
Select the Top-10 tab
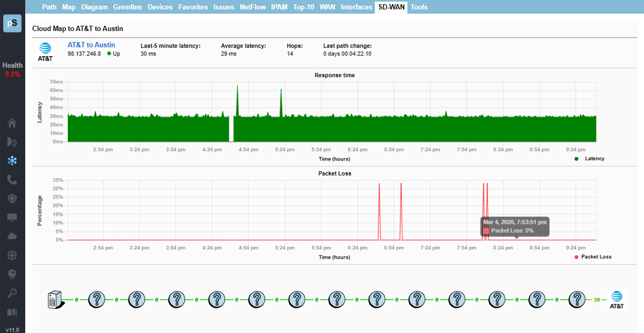click(304, 7)
